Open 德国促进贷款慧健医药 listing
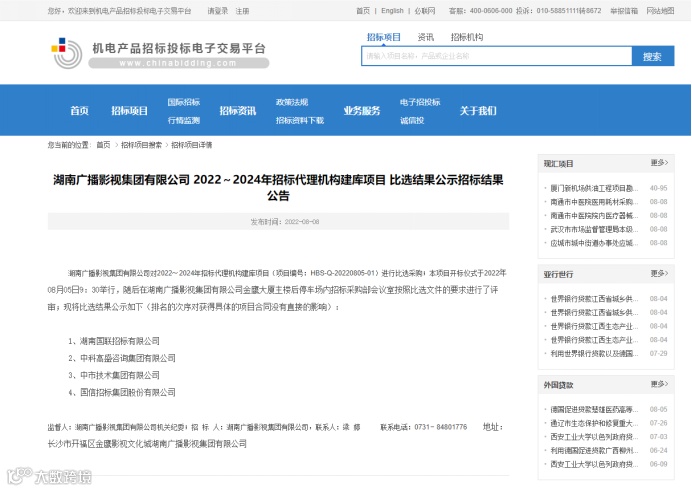Viewport: 692px width, 491px height. (594, 409)
